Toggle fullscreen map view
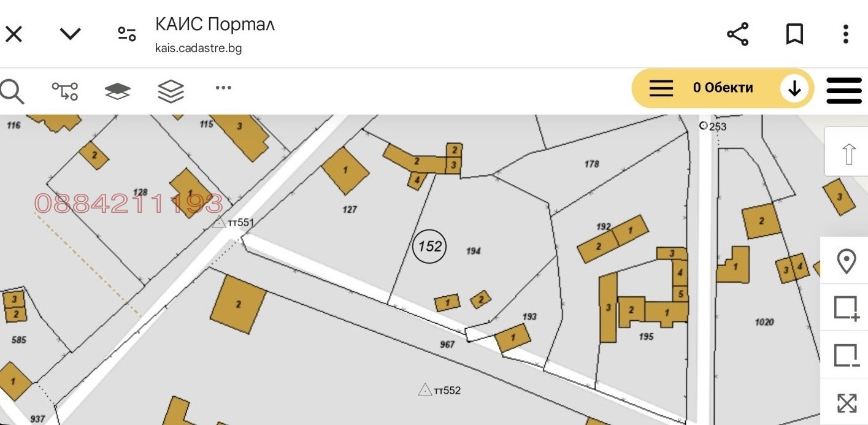 pyautogui.click(x=847, y=403)
